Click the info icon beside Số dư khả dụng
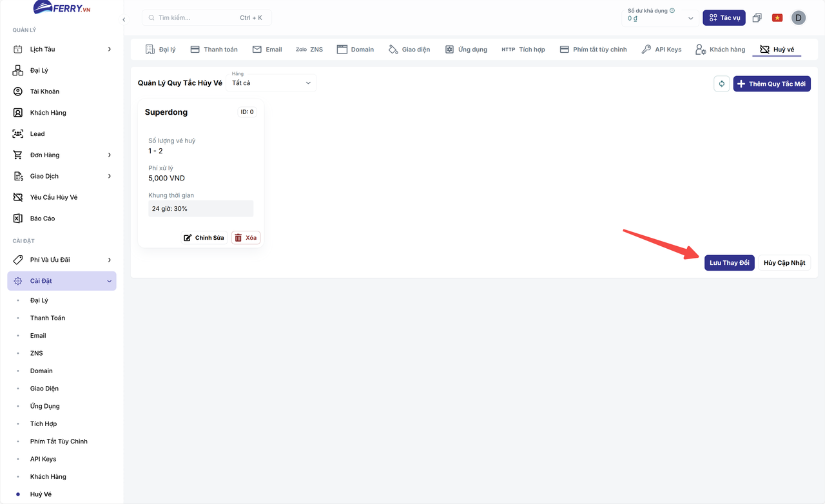Screen dimensions: 825x504 click(672, 10)
